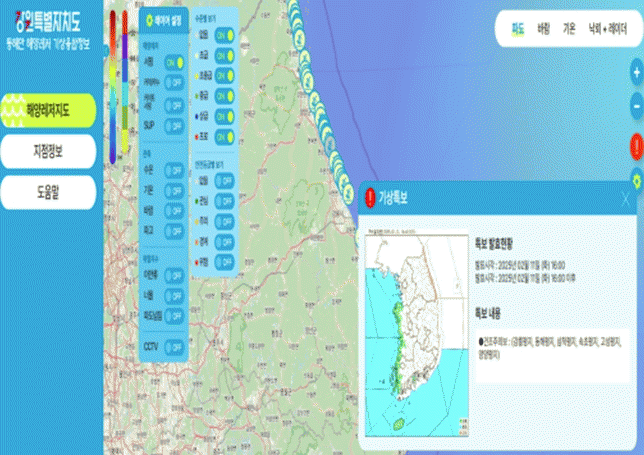
Task: Select the 기온 tab
Action: tap(570, 29)
